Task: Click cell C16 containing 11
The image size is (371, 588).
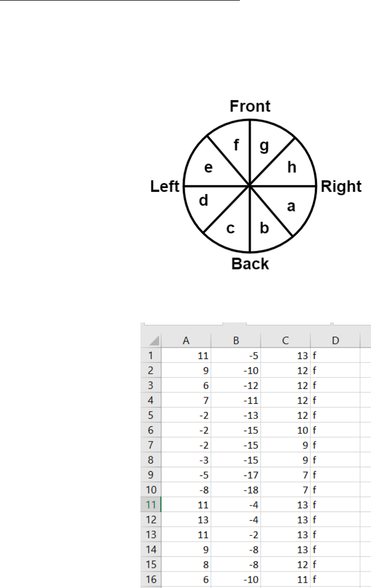Action: coord(285,580)
